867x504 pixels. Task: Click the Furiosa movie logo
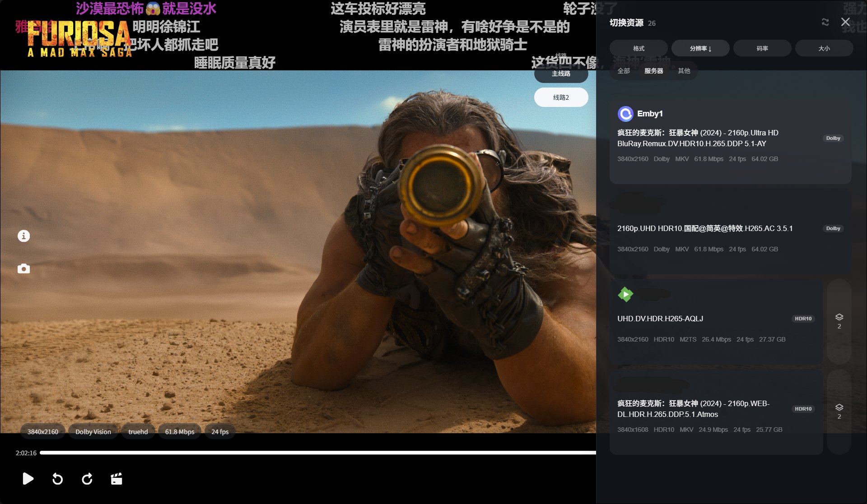(79, 39)
